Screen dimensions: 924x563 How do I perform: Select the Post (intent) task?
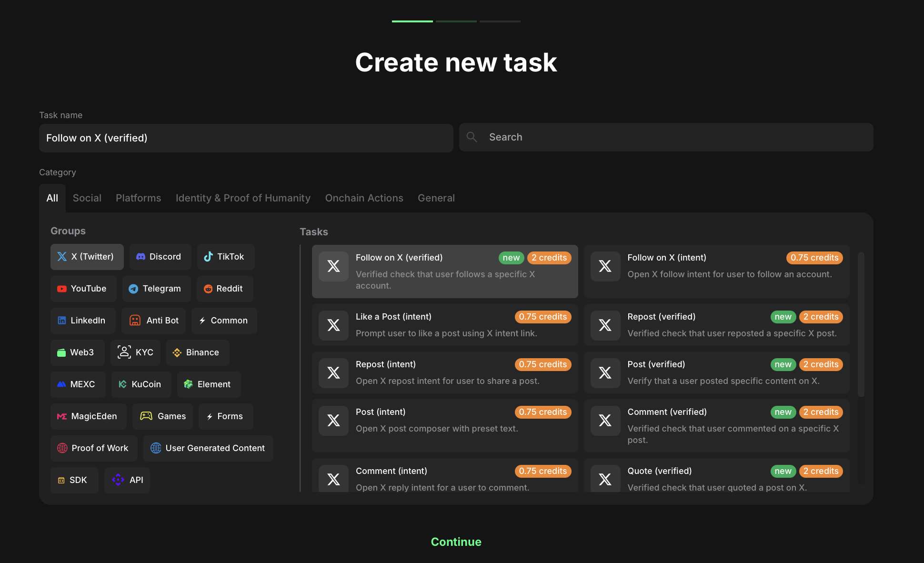(445, 426)
